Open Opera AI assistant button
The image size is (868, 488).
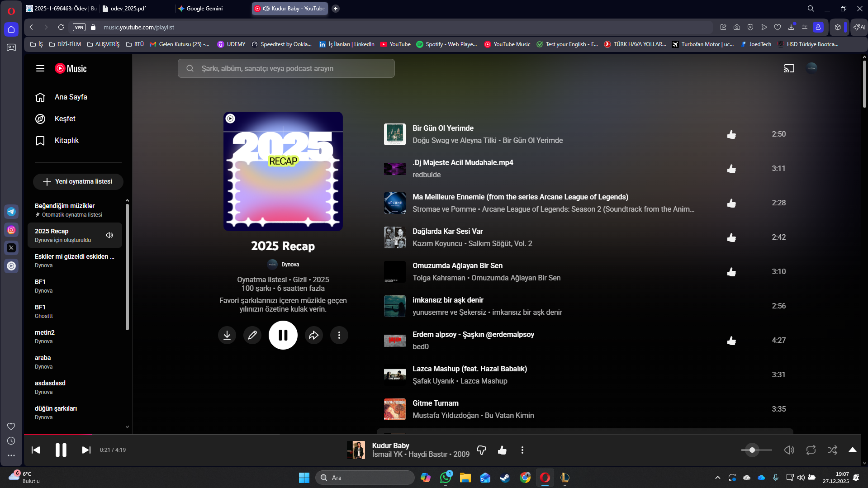859,27
